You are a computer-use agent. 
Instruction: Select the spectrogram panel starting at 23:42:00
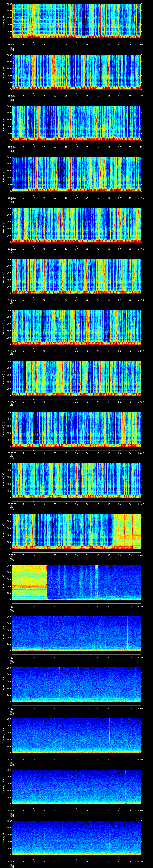point(77,684)
